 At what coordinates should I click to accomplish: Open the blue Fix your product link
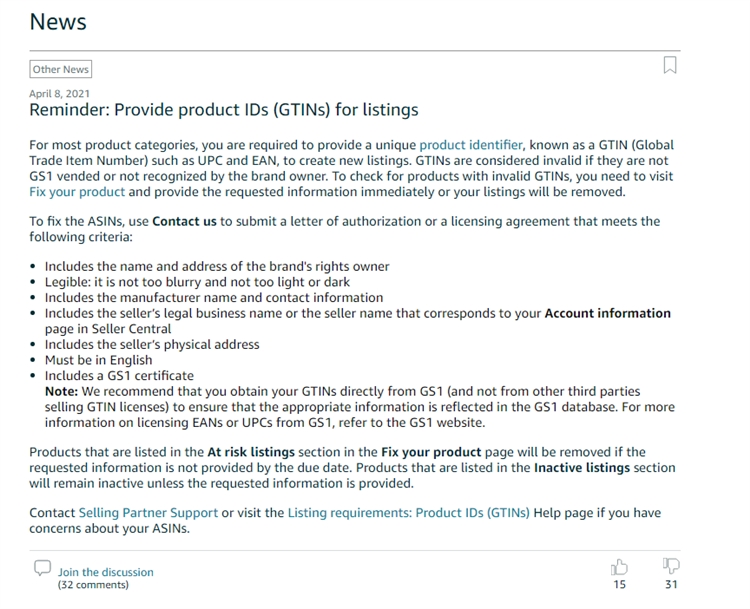coord(77,191)
